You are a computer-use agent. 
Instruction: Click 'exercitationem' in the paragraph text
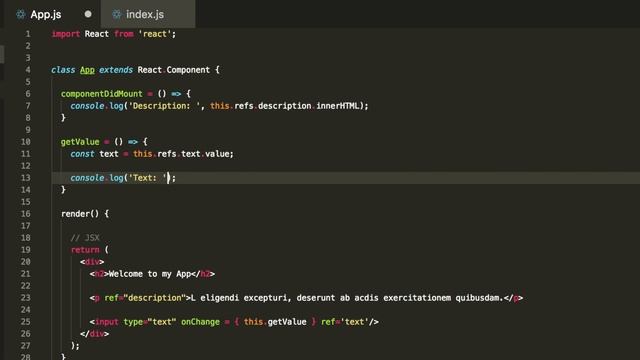coord(417,298)
